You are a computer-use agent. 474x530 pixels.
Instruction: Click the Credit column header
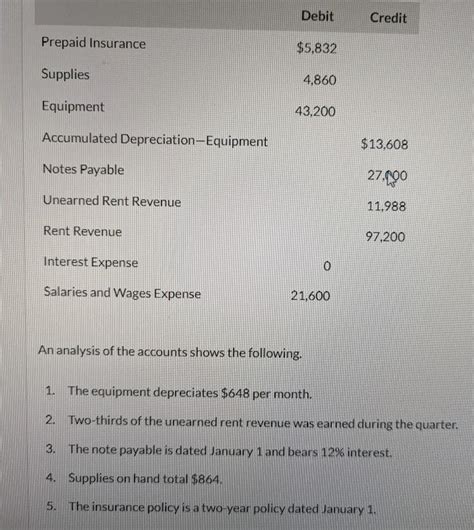pos(388,18)
